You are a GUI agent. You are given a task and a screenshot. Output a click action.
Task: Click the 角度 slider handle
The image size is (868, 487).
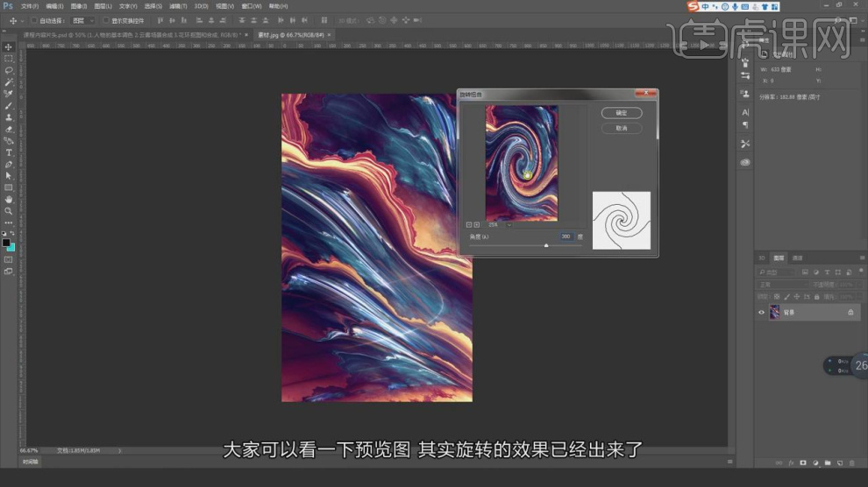pos(546,245)
